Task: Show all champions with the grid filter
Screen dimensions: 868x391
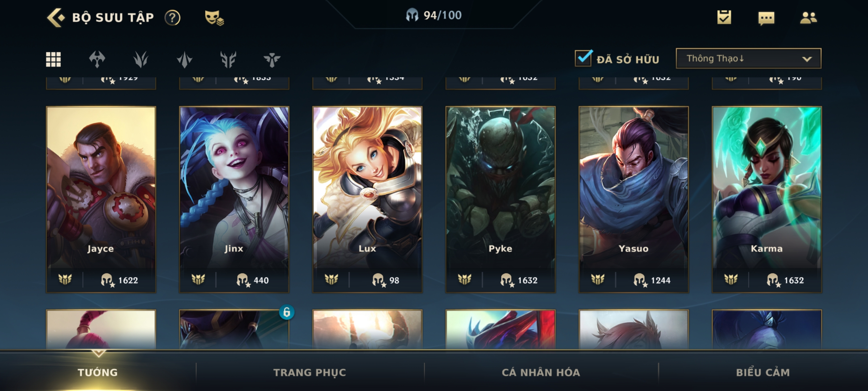Action: [54, 59]
